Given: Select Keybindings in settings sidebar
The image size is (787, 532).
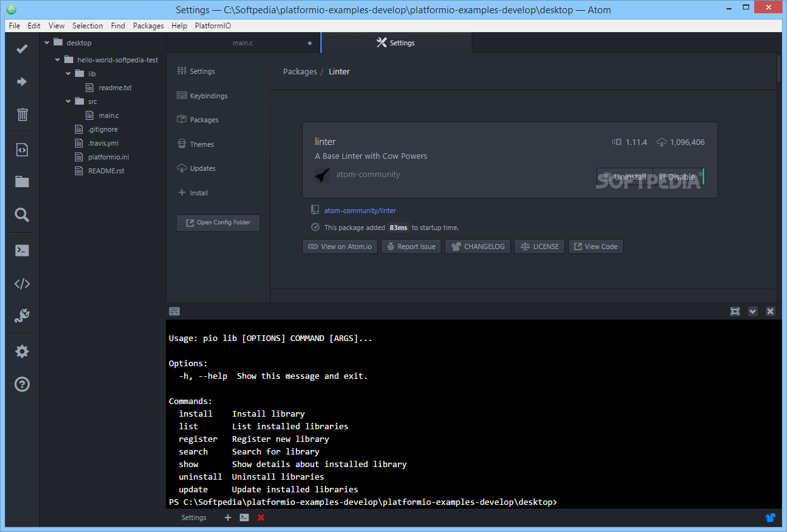Looking at the screenshot, I should (x=202, y=96).
